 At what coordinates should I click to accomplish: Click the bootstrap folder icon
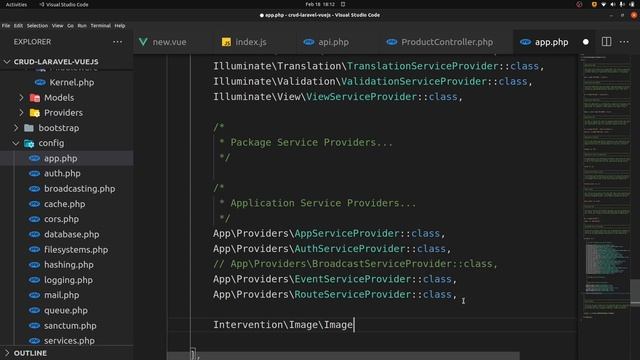[x=29, y=128]
